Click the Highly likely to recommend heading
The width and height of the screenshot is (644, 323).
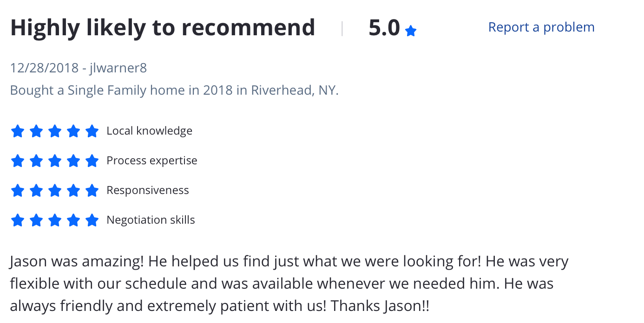163,28
